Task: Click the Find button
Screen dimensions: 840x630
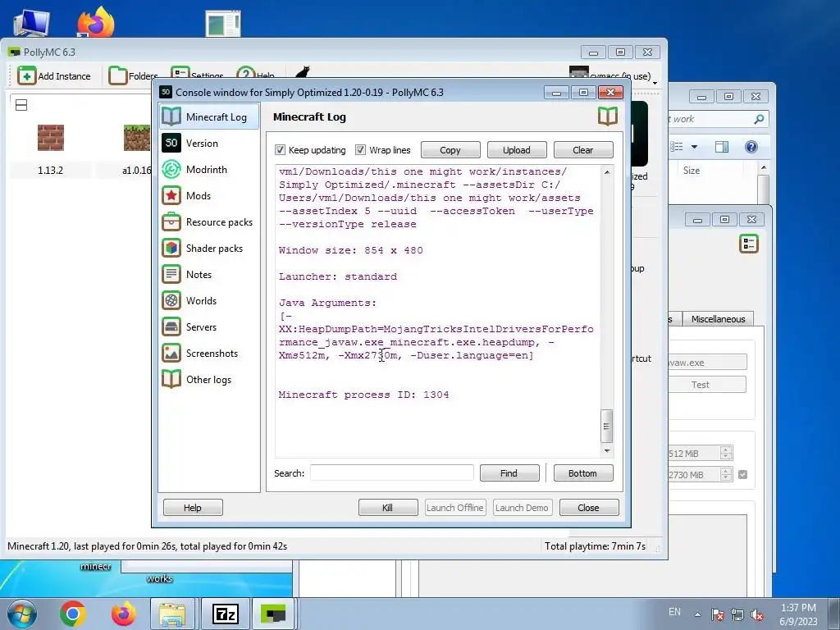Action: coord(509,473)
